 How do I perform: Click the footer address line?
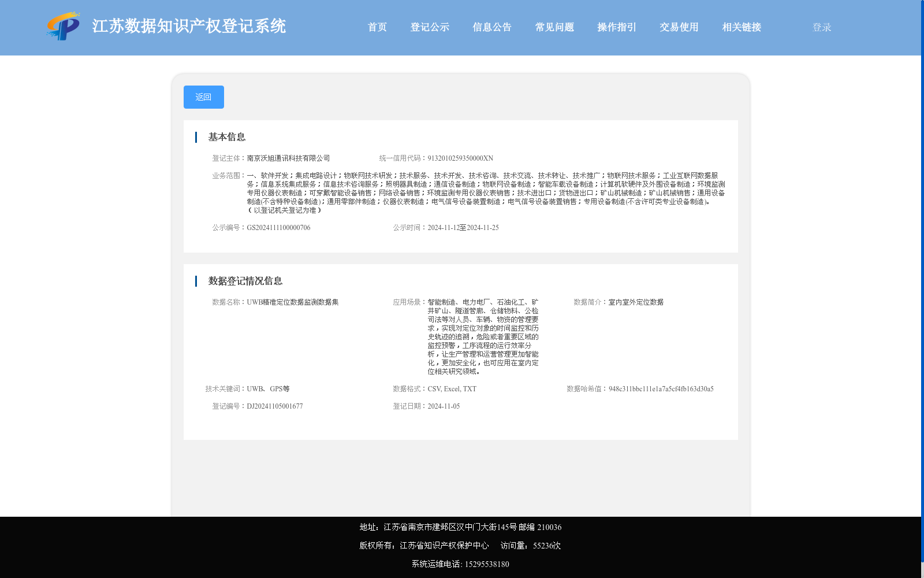pyautogui.click(x=460, y=527)
